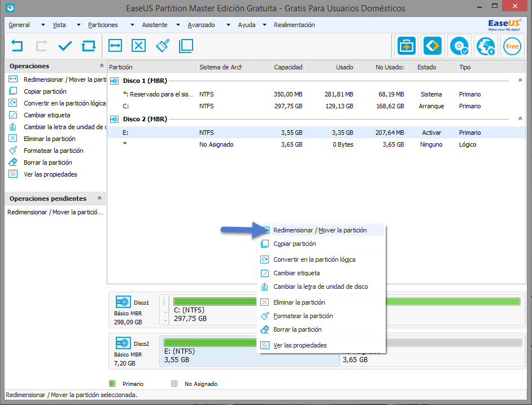This screenshot has height=405, width=532.
Task: Click the EaseUS logo
Action: pyautogui.click(x=504, y=25)
